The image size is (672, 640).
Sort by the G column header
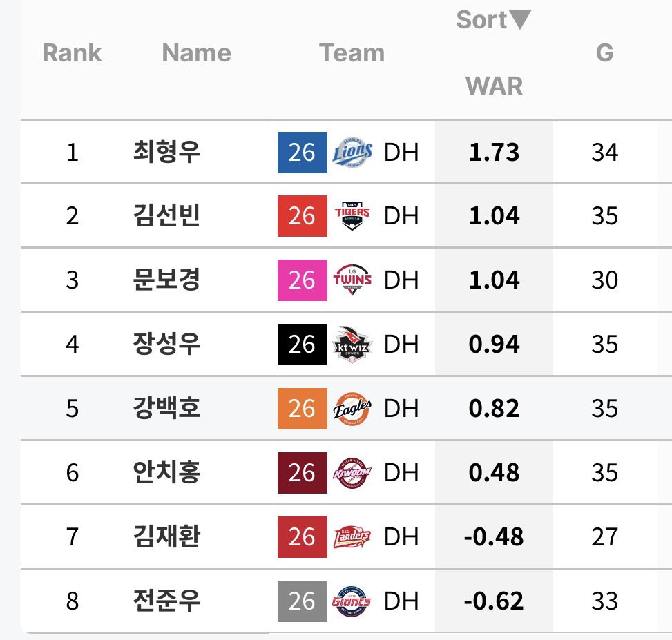coord(605,52)
